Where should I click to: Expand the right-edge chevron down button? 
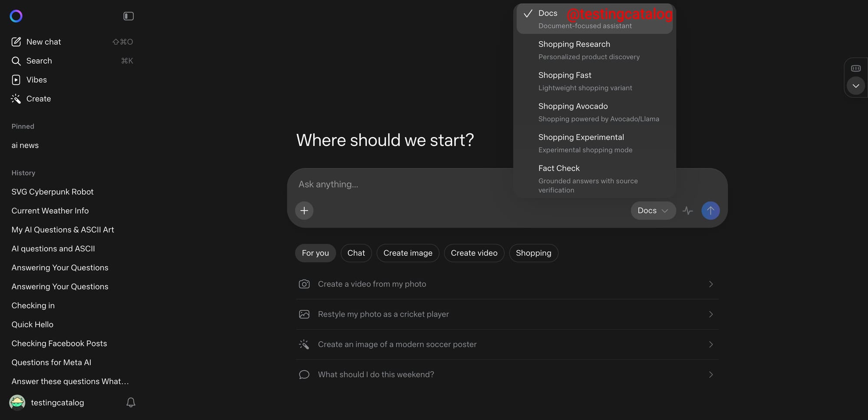856,86
